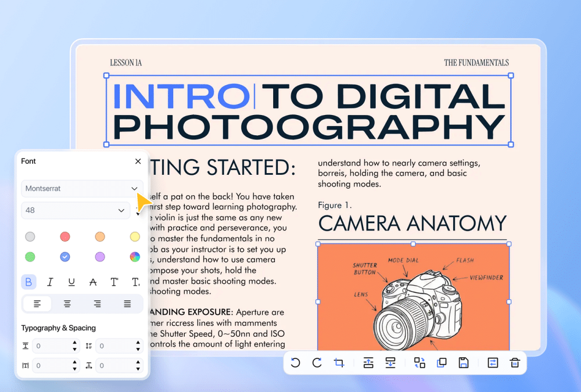
Task: Click the top-left handle of title box
Action: click(106, 75)
